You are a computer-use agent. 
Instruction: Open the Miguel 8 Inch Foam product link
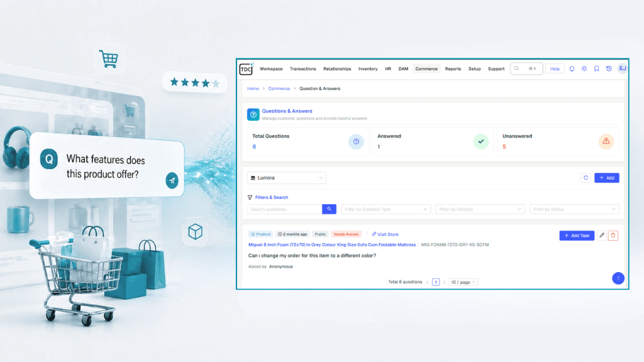332,244
